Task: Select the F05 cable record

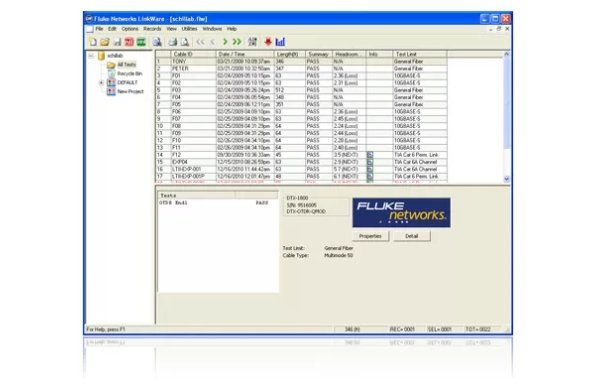Action: pos(301,104)
